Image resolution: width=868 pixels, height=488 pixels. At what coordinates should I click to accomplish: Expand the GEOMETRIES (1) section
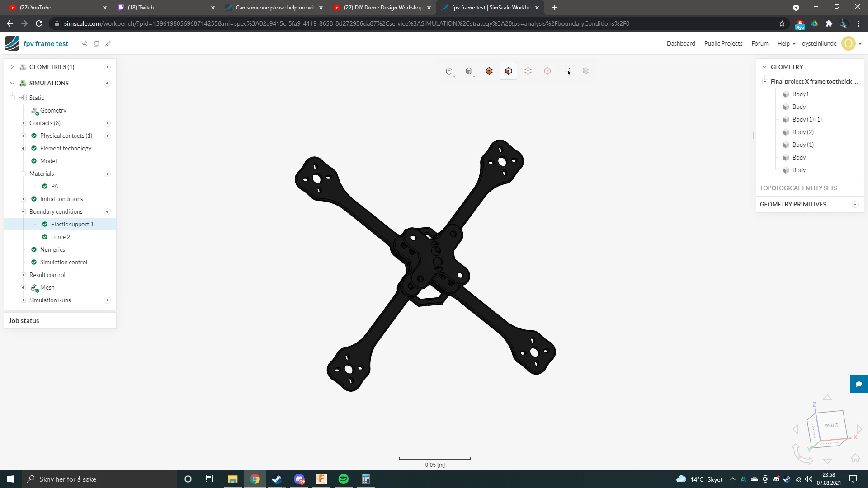(12, 67)
